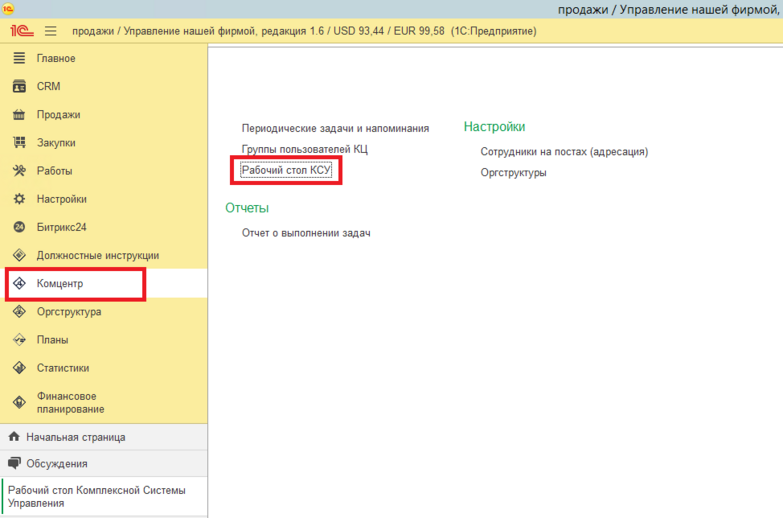Viewport: 783px width, 518px height.
Task: Switch to Рабочий стол Комплексной Системы Управления tab
Action: coord(103,497)
